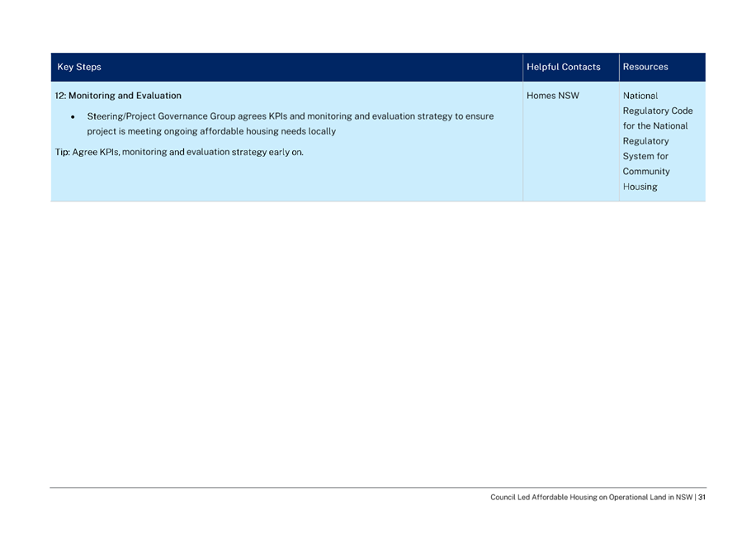The width and height of the screenshot is (756, 534).
Task: Click the bullet point marker before "Steering/Project"
Action: (x=73, y=117)
